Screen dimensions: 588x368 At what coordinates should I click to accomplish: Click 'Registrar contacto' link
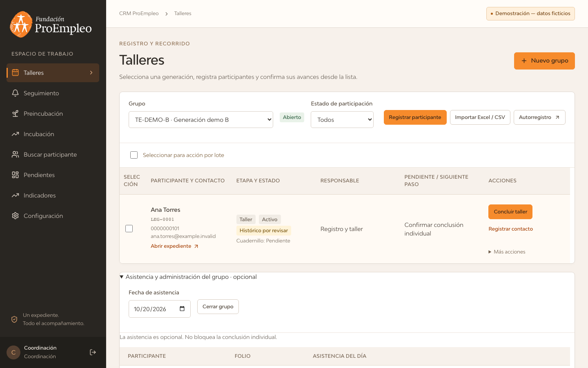coord(511,229)
